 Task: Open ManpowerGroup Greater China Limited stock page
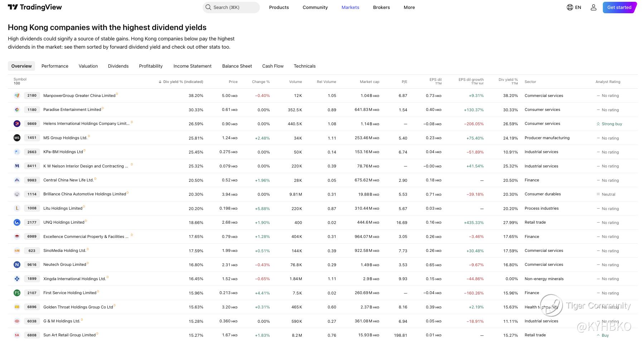tap(79, 96)
